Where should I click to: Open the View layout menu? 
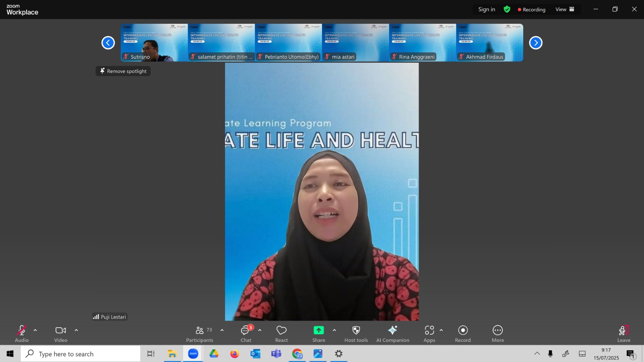[565, 9]
